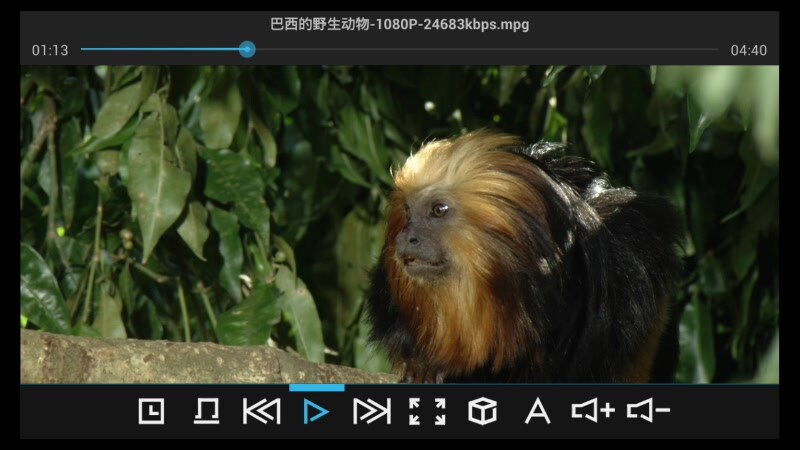800x450 pixels.
Task: Click the video file title text
Action: (400, 24)
